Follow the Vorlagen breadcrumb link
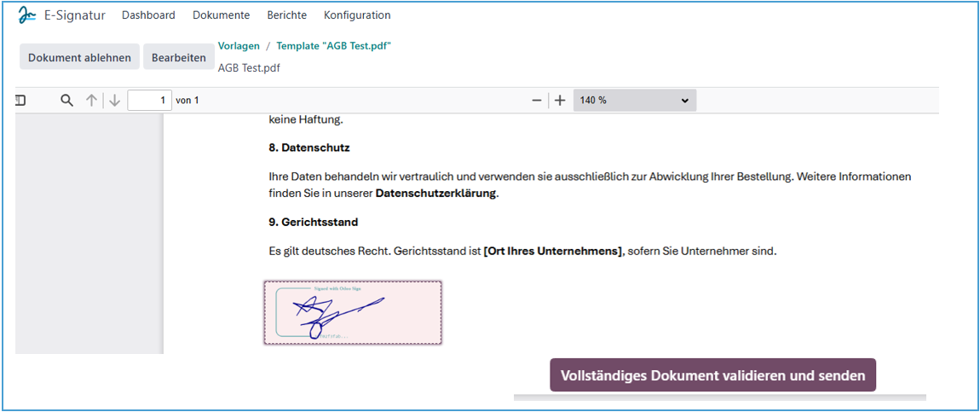980x412 pixels. (x=239, y=46)
